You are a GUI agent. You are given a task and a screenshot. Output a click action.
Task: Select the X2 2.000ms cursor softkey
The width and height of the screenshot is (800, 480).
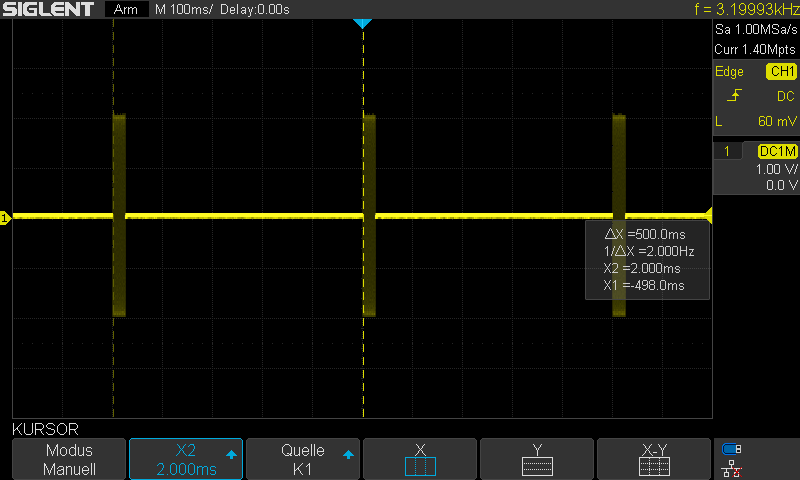(186, 459)
